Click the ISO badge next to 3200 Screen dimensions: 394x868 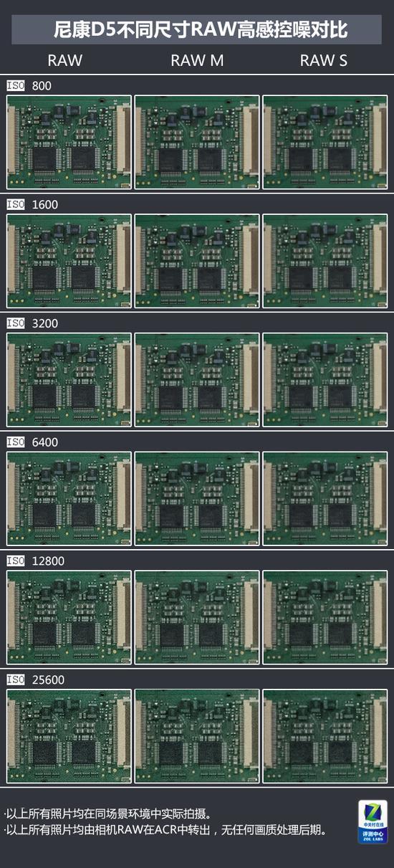pyautogui.click(x=16, y=323)
